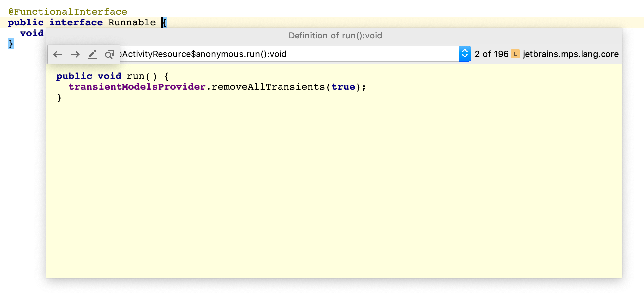This screenshot has width=644, height=296.
Task: Click the @FunctionalInterface annotation
Action: pyautogui.click(x=68, y=12)
